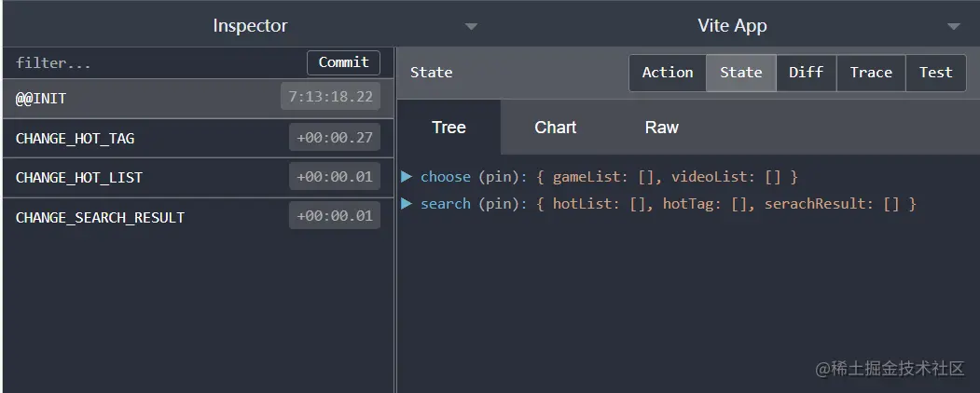The image size is (980, 393).
Task: Select the CHANGE_HOT_TAG action
Action: 140,138
